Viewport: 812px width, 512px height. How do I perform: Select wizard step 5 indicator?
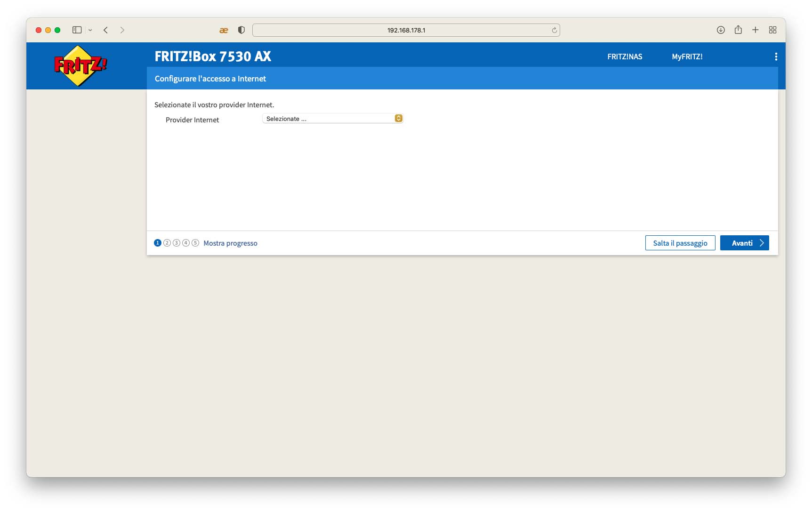[x=195, y=243]
